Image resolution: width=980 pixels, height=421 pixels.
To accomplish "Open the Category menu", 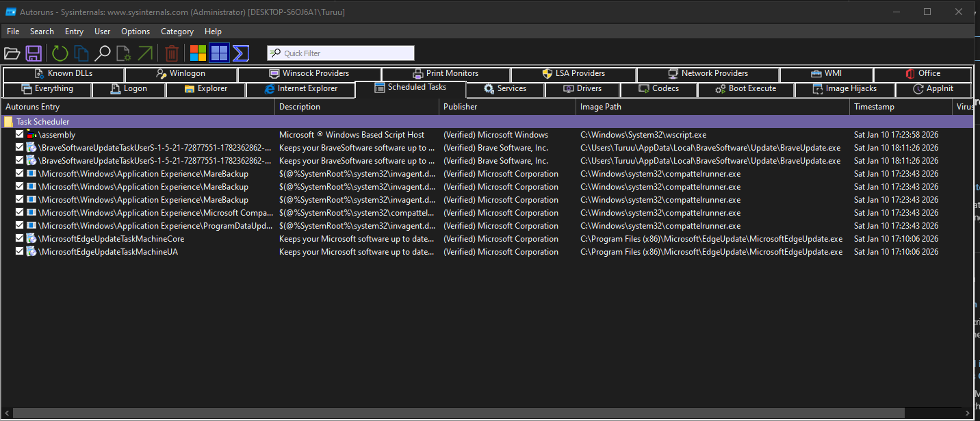I will pyautogui.click(x=177, y=31).
